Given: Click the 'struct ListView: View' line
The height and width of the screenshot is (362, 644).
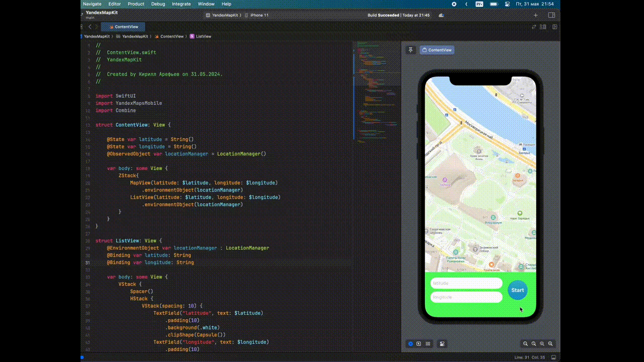Looking at the screenshot, I should [x=129, y=241].
